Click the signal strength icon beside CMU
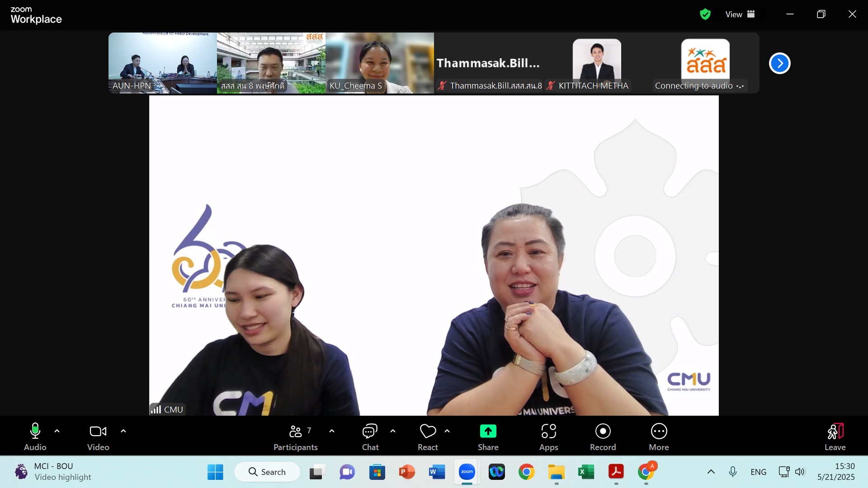This screenshot has width=868, height=488. 156,409
